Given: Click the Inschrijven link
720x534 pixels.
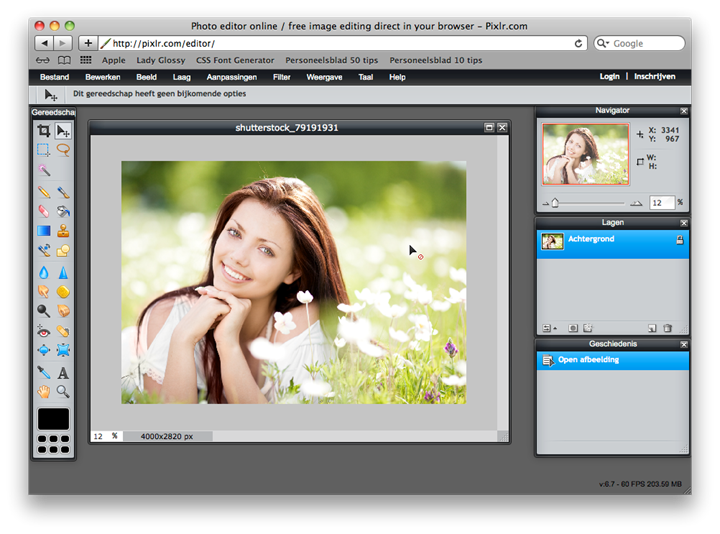Looking at the screenshot, I should tap(654, 77).
